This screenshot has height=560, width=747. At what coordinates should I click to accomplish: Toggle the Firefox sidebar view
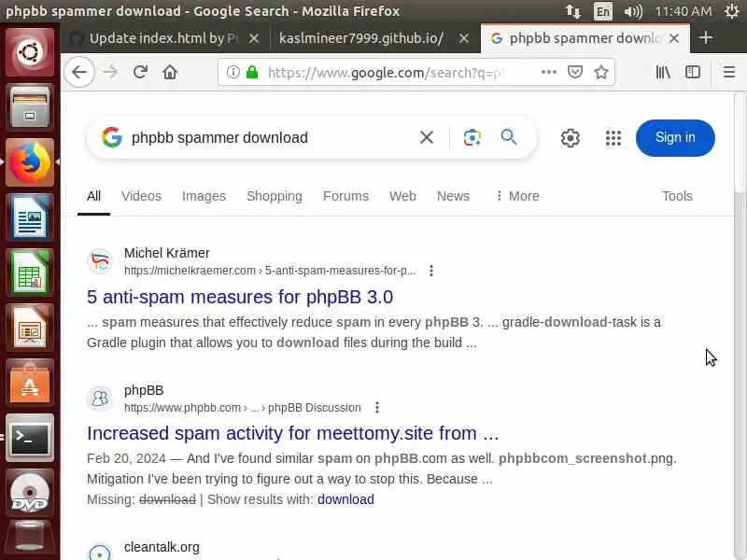693,73
